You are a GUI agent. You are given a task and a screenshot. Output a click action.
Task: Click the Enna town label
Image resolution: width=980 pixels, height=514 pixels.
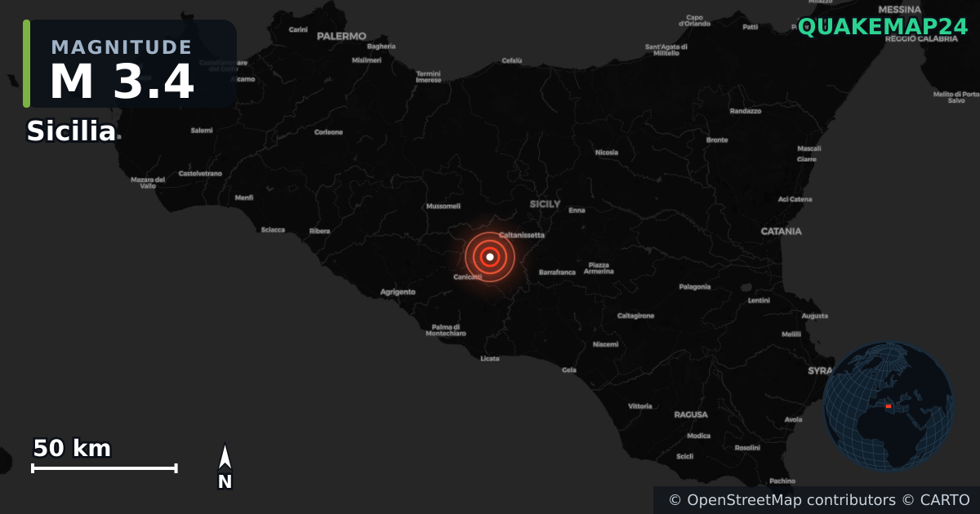tap(577, 210)
